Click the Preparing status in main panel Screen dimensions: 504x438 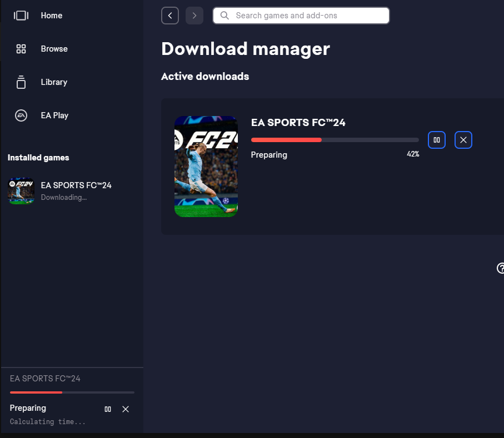tap(269, 155)
